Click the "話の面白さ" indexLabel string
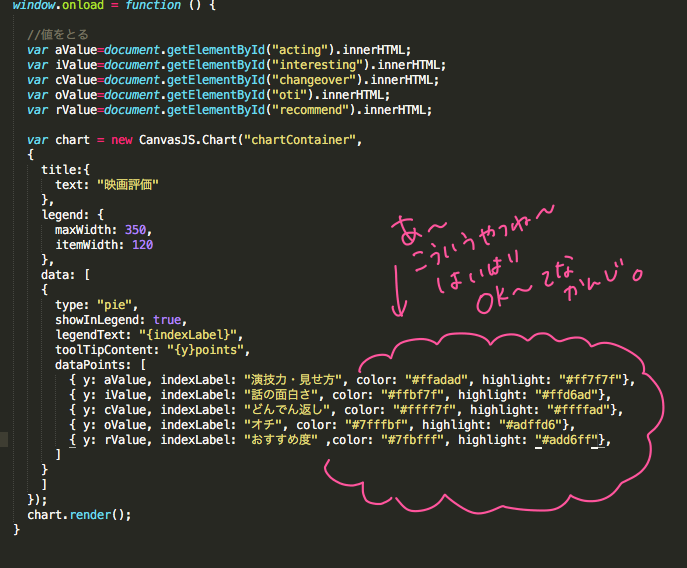Image resolution: width=687 pixels, height=568 pixels. [x=281, y=394]
